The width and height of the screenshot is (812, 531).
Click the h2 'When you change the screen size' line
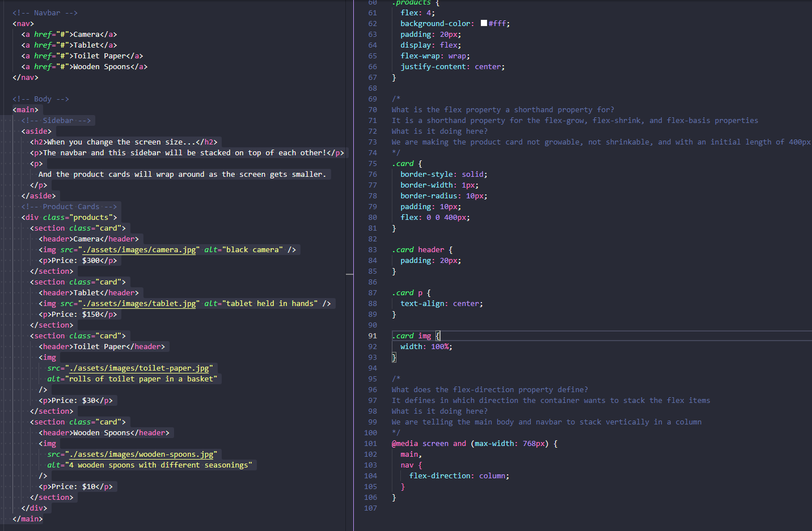coord(124,142)
